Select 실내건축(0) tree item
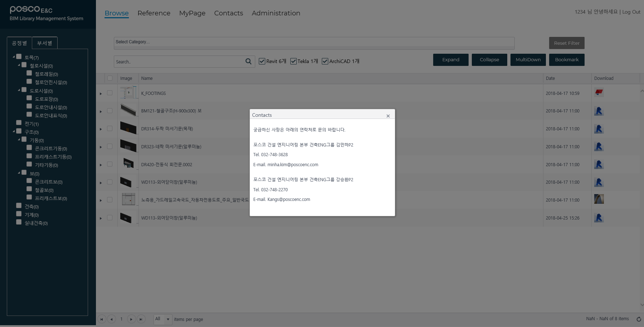The height and width of the screenshot is (327, 644). [36, 223]
